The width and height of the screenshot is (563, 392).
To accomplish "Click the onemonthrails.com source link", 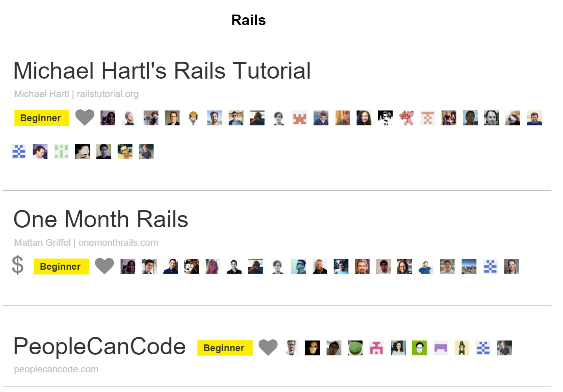I will click(118, 242).
